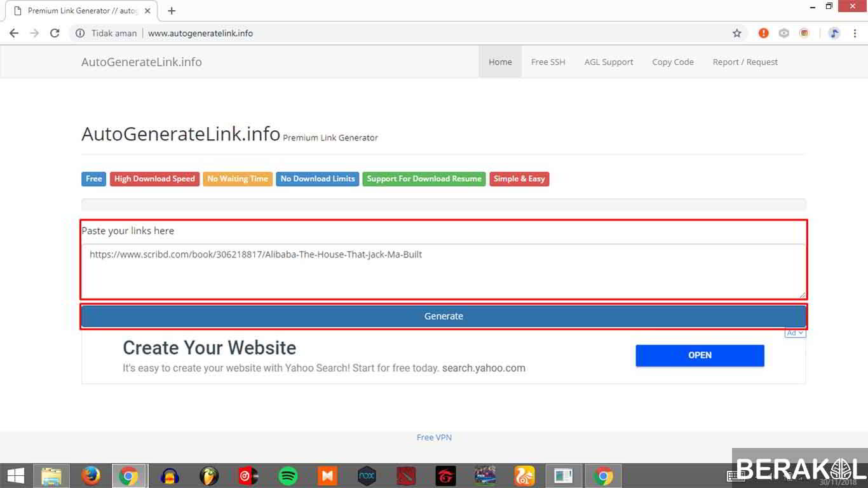Click the Free badge label
Viewport: 868px width, 488px height.
click(93, 179)
